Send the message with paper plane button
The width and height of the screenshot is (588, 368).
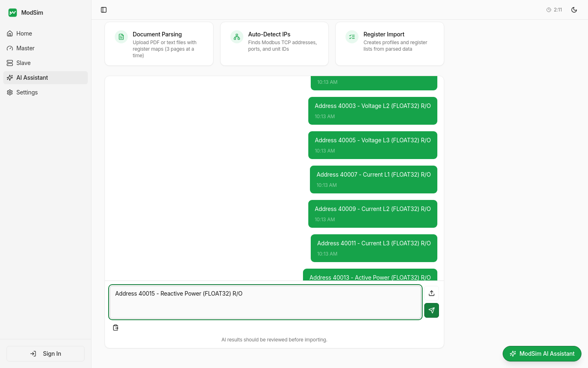(x=432, y=310)
